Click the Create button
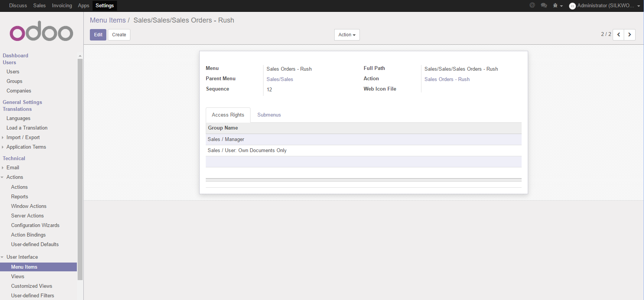 coord(119,35)
